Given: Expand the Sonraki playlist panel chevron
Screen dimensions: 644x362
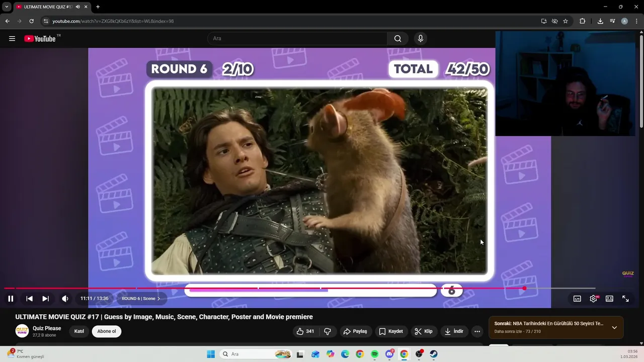Looking at the screenshot, I should tap(614, 327).
